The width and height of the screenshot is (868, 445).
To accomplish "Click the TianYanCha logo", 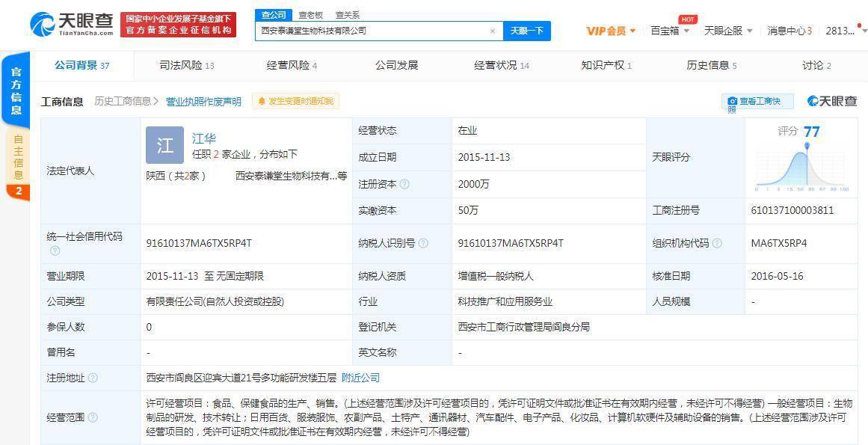I will pyautogui.click(x=72, y=25).
